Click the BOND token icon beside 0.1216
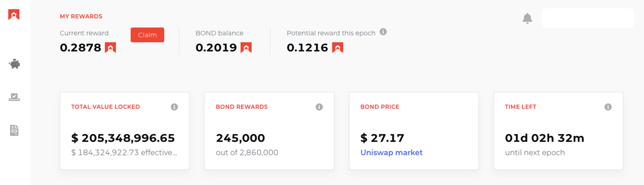The image size is (644, 185). 338,48
